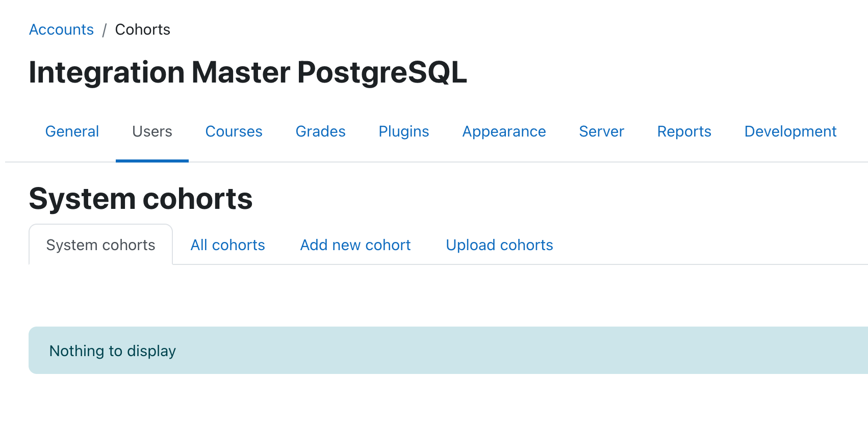Click the Nothing to display notice
Viewport: 868px width, 431px height.
[448, 351]
